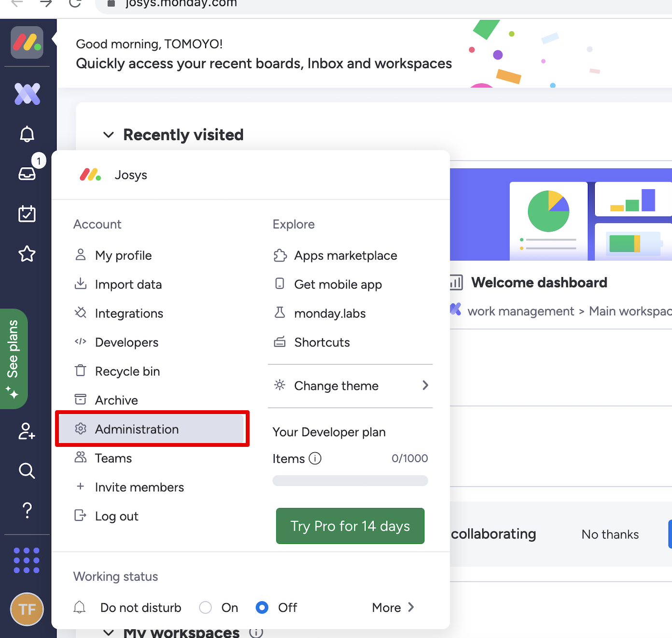Open the Inbox tray icon
The image size is (672, 638).
pos(27,173)
